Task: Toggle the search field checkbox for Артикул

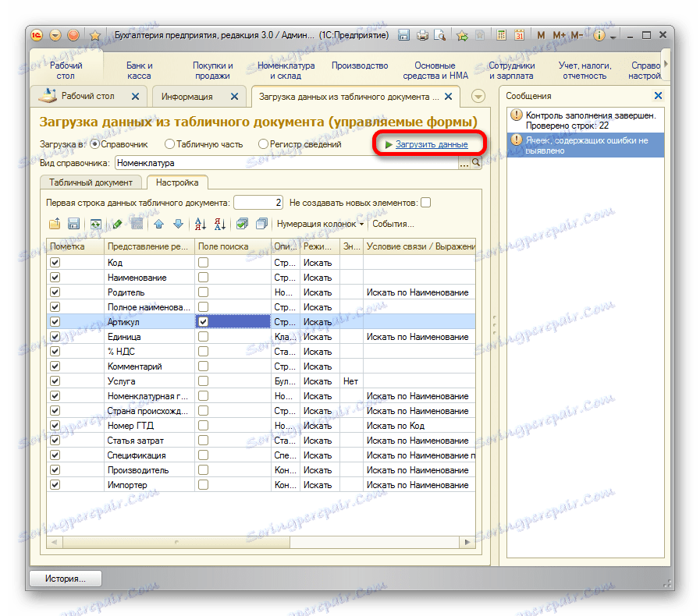Action: (203, 321)
